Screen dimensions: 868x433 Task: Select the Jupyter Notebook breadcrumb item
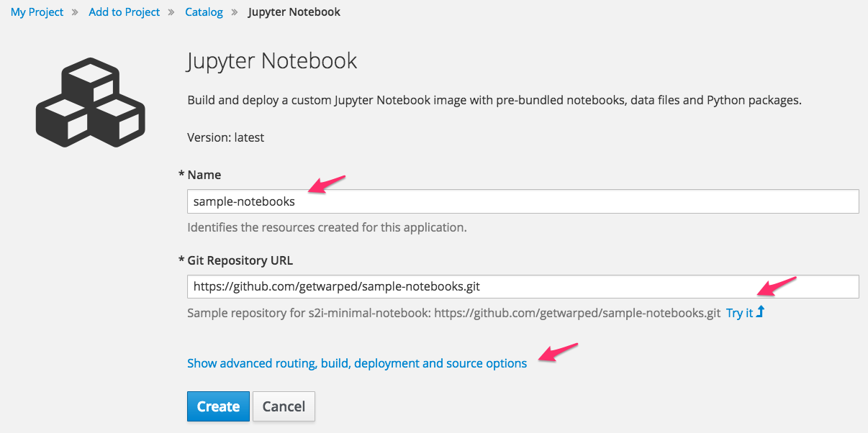(x=294, y=12)
